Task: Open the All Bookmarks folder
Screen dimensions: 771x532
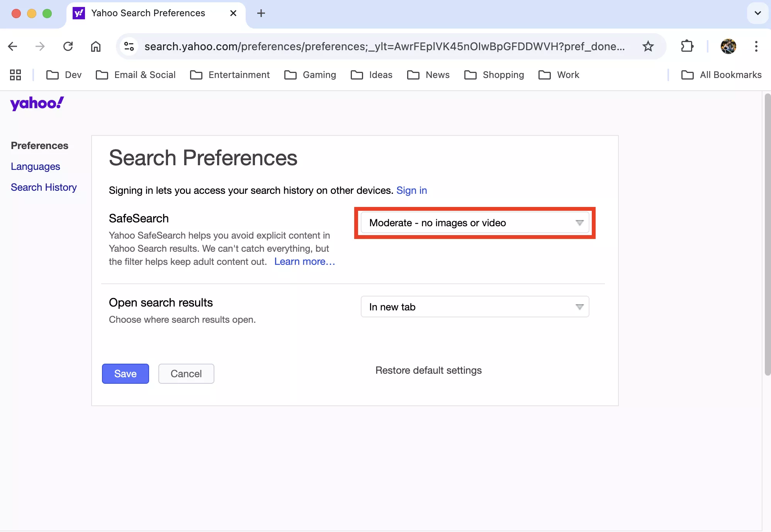Action: tap(722, 75)
